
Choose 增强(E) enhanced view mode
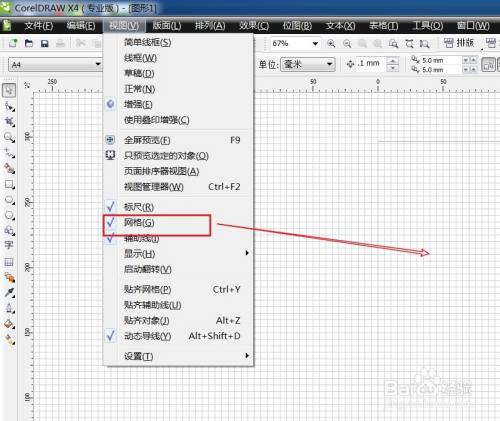[x=178, y=104]
